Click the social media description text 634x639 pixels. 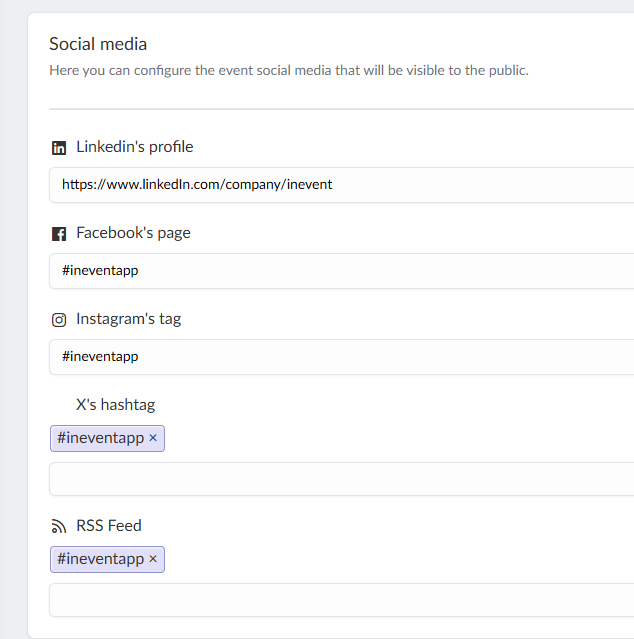(289, 71)
